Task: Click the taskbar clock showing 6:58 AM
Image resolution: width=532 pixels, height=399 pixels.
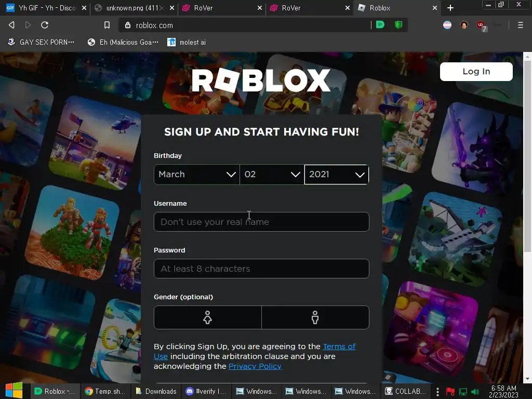Action: coord(503,391)
